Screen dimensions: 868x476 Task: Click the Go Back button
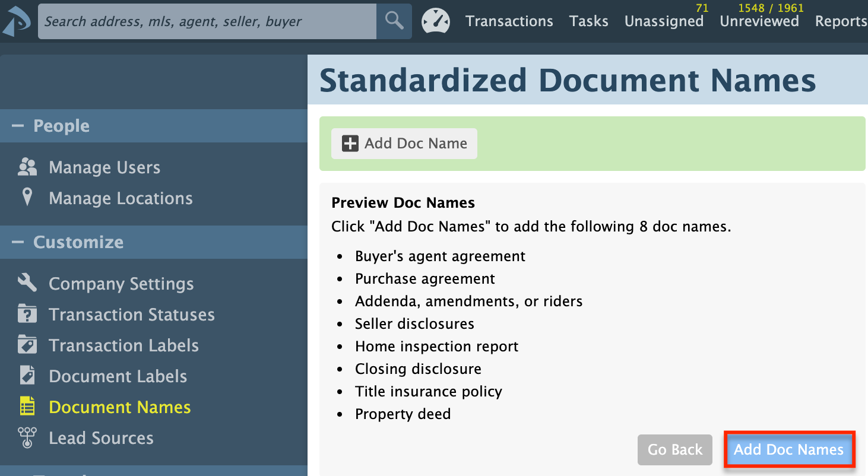(x=674, y=450)
